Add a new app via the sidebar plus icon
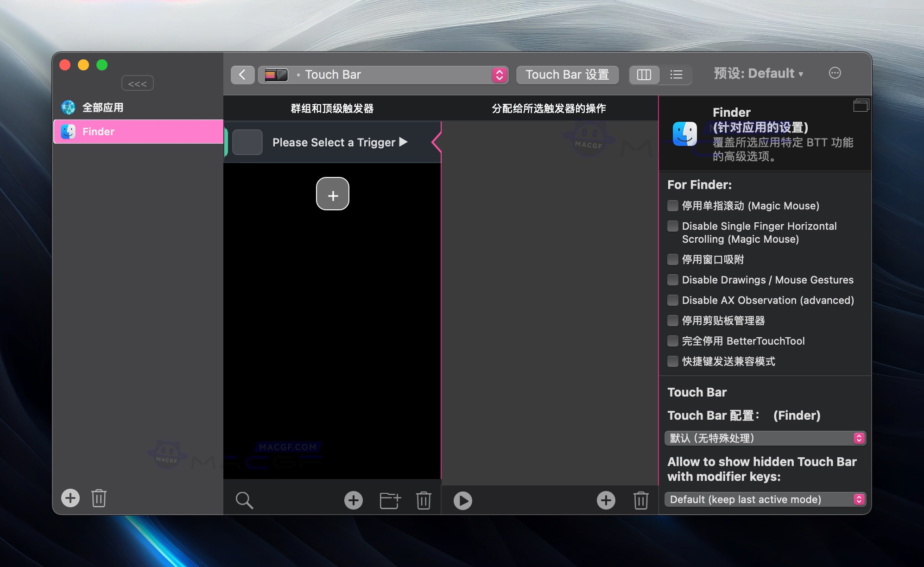This screenshot has height=567, width=924. [70, 498]
